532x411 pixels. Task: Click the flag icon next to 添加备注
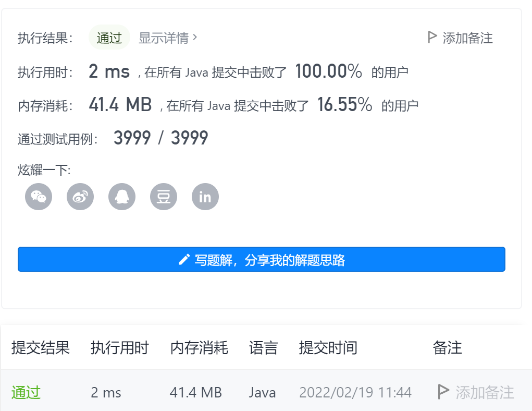(x=432, y=37)
